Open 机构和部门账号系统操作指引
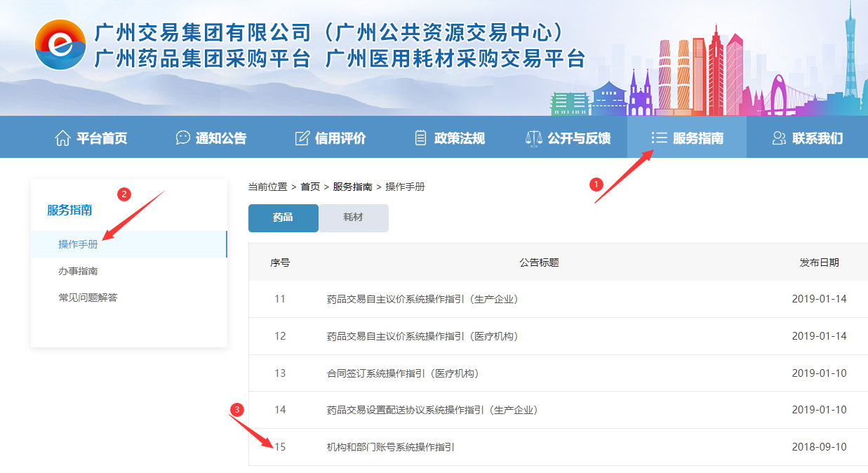The image size is (868, 473). pos(390,447)
